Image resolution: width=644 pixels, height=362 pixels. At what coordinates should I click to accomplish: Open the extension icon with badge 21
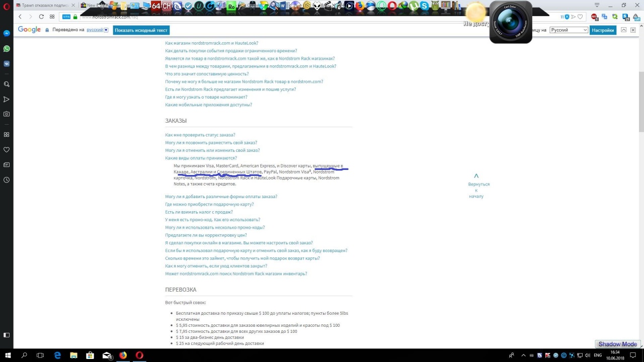pyautogui.click(x=625, y=17)
